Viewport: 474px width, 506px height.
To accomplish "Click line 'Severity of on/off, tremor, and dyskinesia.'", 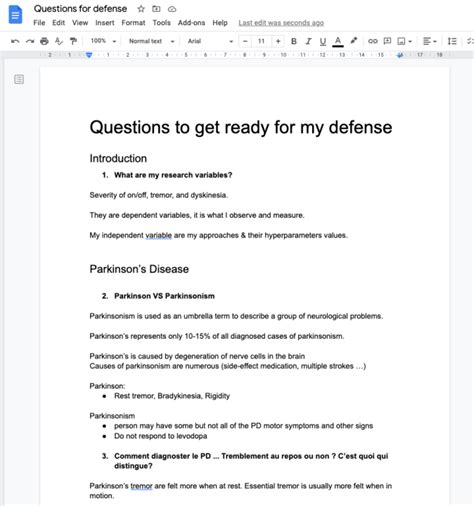I will 159,195.
